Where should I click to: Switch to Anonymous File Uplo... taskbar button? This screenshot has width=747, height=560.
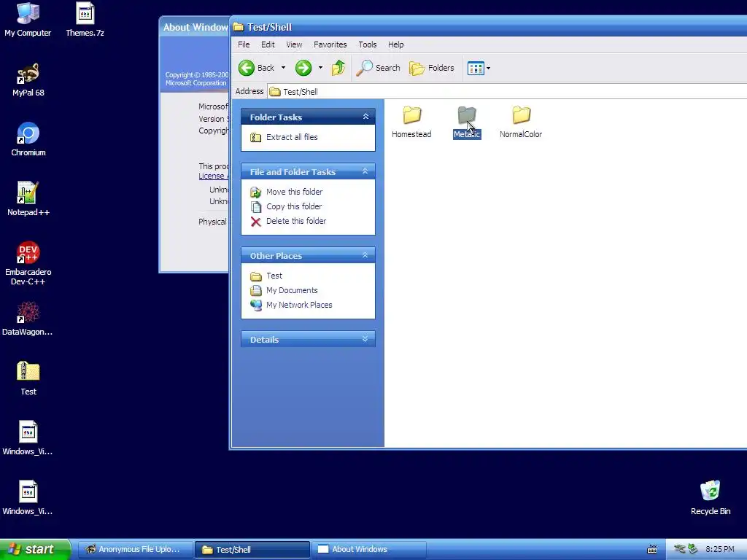[x=135, y=549]
